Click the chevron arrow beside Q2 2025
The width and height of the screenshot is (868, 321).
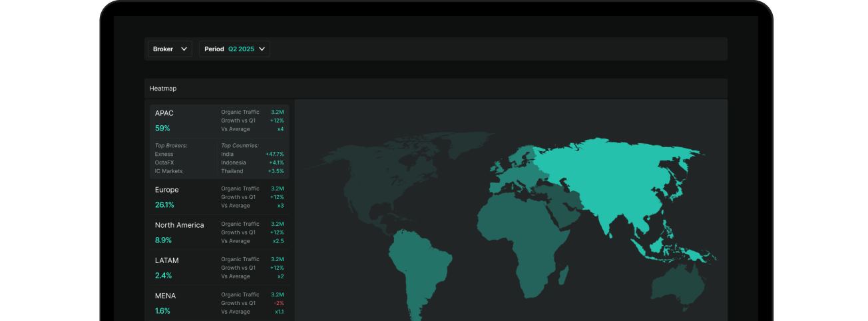(262, 49)
